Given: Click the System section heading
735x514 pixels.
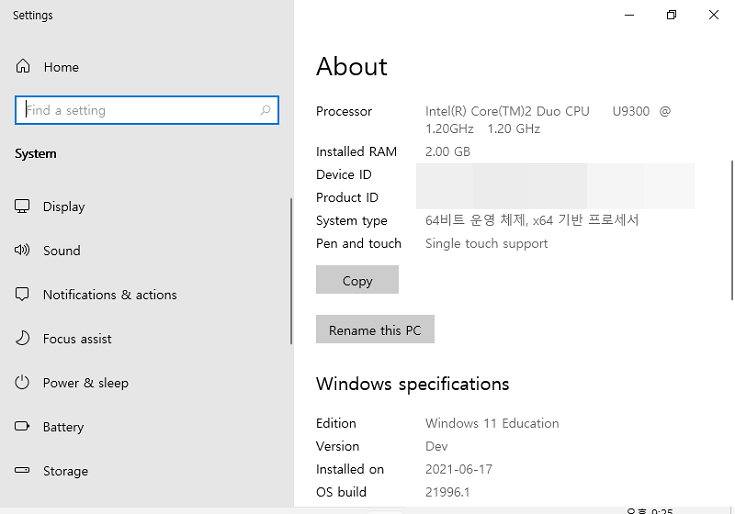Looking at the screenshot, I should click(35, 154).
